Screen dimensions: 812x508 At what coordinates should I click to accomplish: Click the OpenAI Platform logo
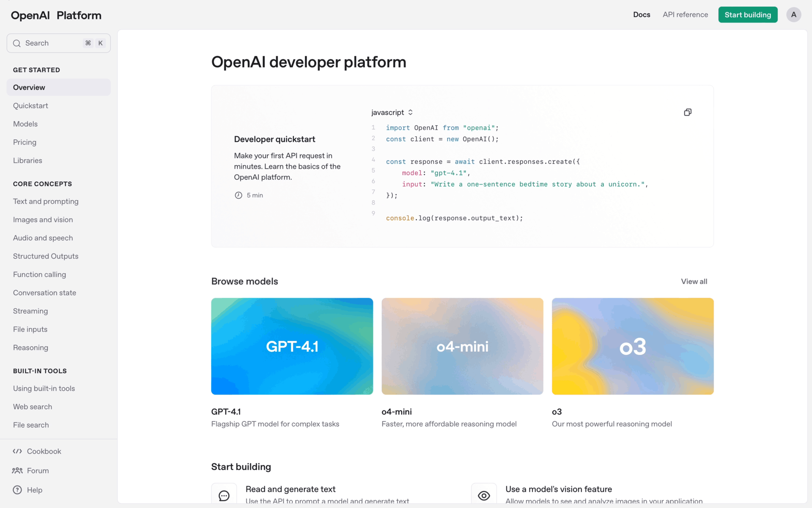point(56,16)
